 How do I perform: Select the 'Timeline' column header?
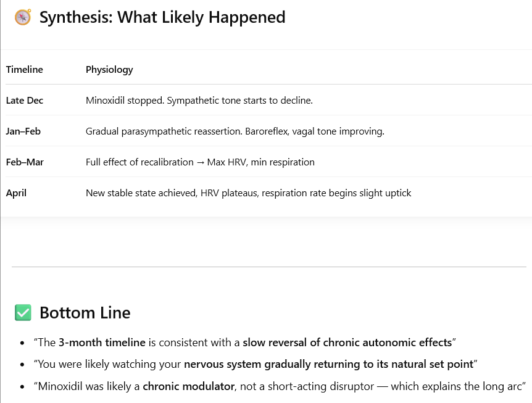[x=25, y=70]
